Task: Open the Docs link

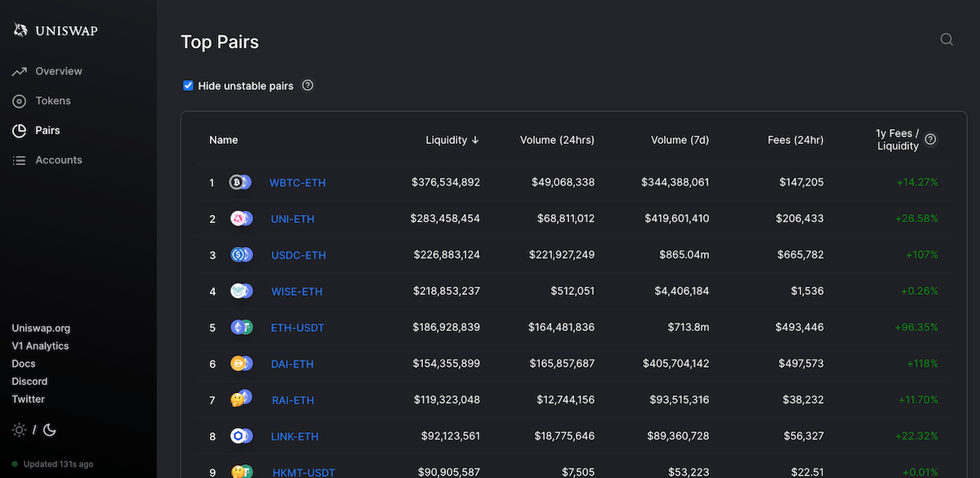Action: (24, 364)
